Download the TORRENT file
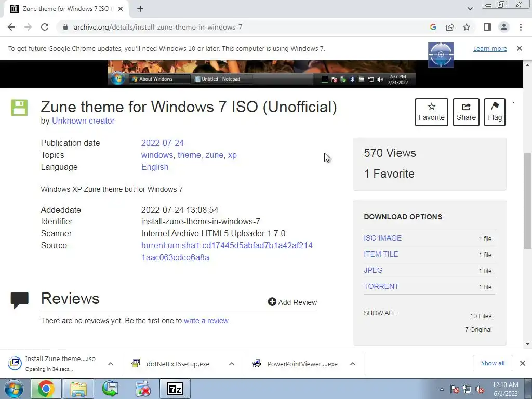This screenshot has width=532, height=399. 381,286
